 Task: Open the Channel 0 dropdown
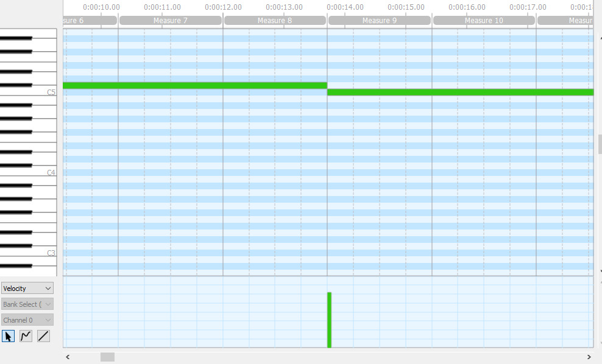pos(27,320)
